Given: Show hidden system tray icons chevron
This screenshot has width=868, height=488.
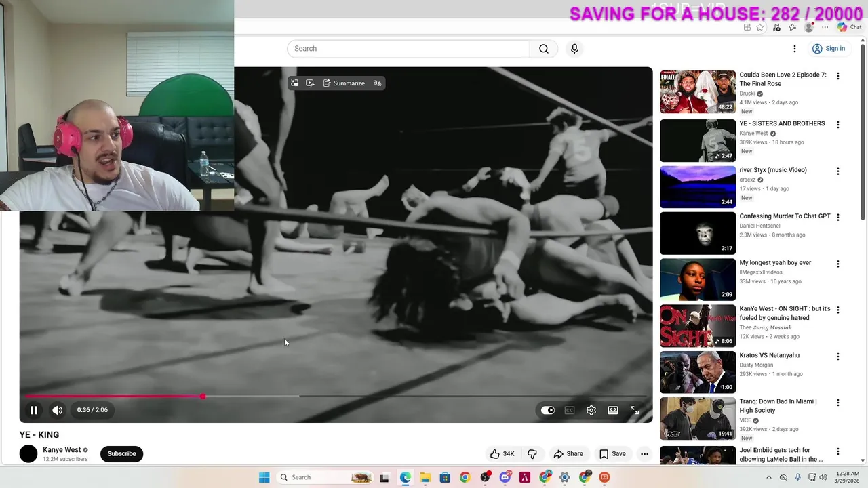Looking at the screenshot, I should point(768,477).
